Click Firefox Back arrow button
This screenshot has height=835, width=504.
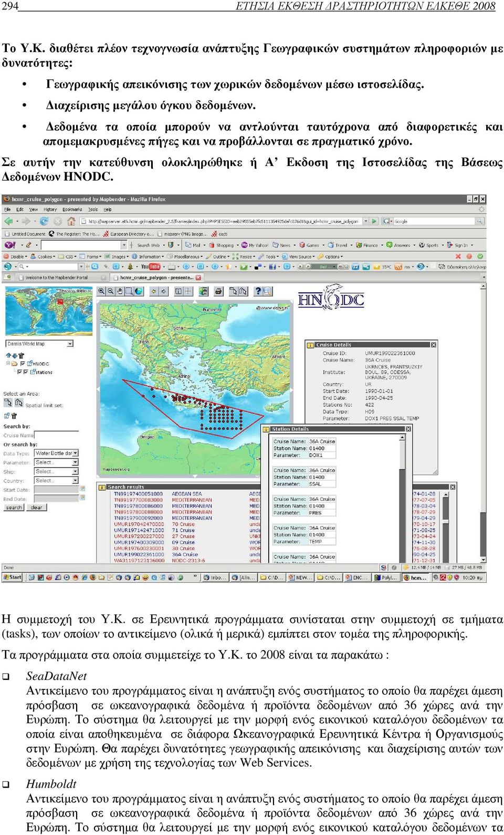(x=9, y=221)
